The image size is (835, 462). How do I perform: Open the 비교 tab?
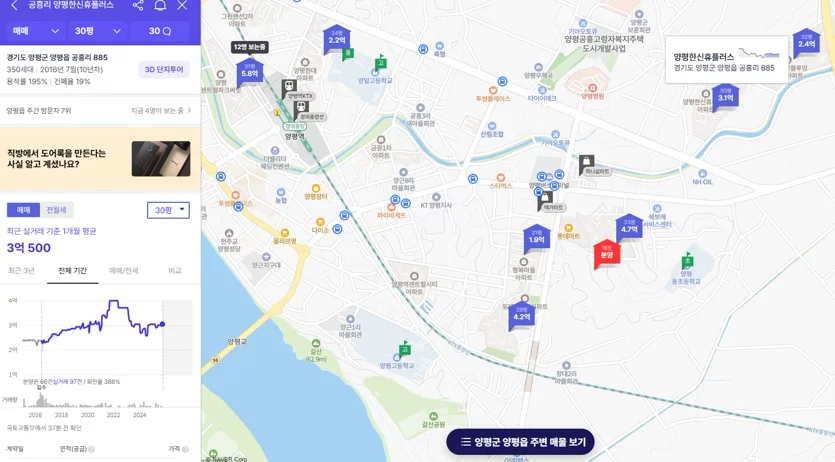point(175,271)
